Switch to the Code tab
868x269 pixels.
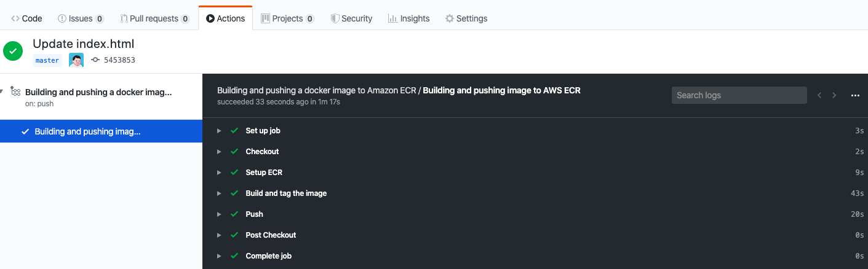(26, 18)
